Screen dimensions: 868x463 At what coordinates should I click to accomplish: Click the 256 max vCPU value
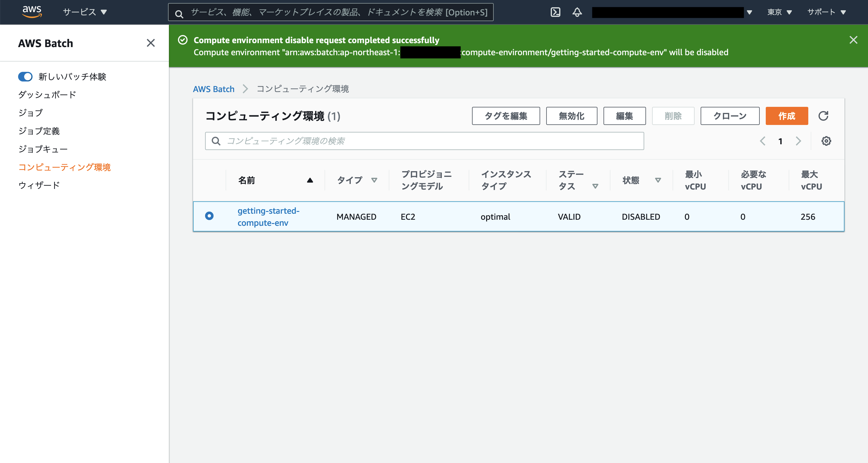click(x=808, y=217)
